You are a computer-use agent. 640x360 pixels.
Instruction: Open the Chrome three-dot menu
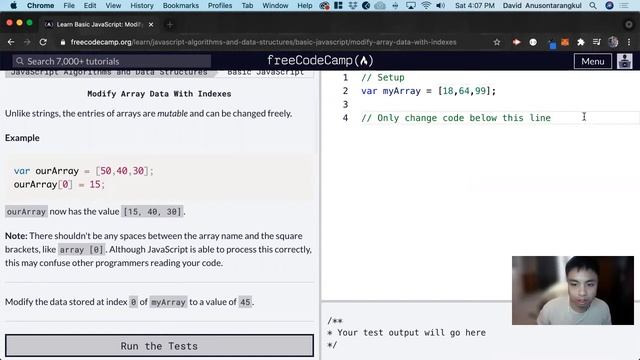click(629, 42)
